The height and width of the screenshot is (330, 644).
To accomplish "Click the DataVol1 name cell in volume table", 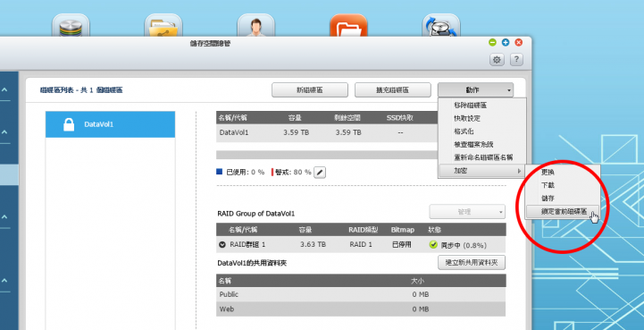I will pos(234,133).
